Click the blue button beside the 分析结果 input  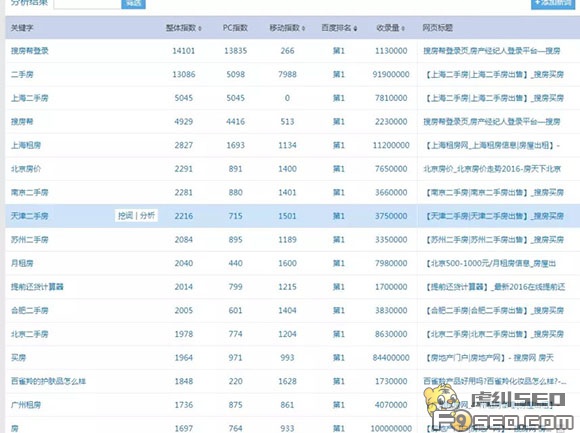point(133,3)
